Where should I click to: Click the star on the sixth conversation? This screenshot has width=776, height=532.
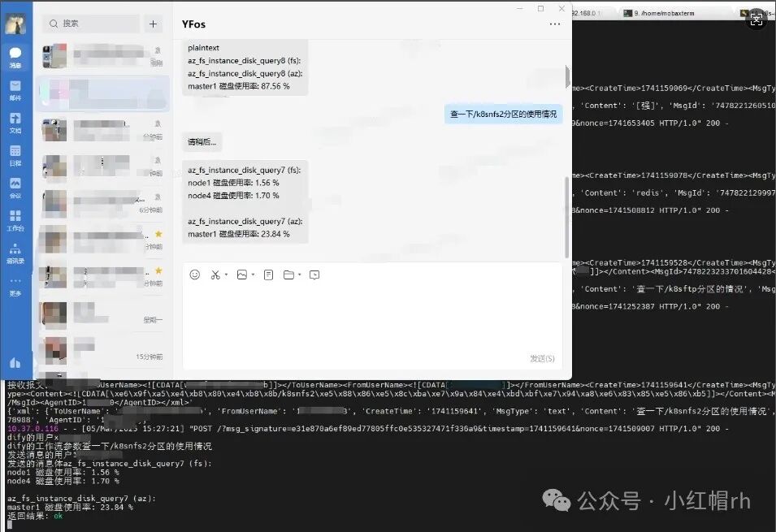158,234
